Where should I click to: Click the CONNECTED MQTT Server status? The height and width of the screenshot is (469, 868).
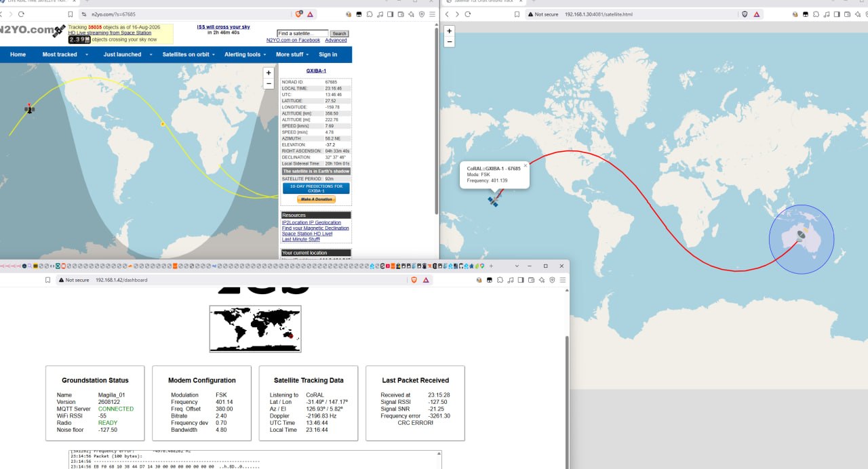click(116, 409)
